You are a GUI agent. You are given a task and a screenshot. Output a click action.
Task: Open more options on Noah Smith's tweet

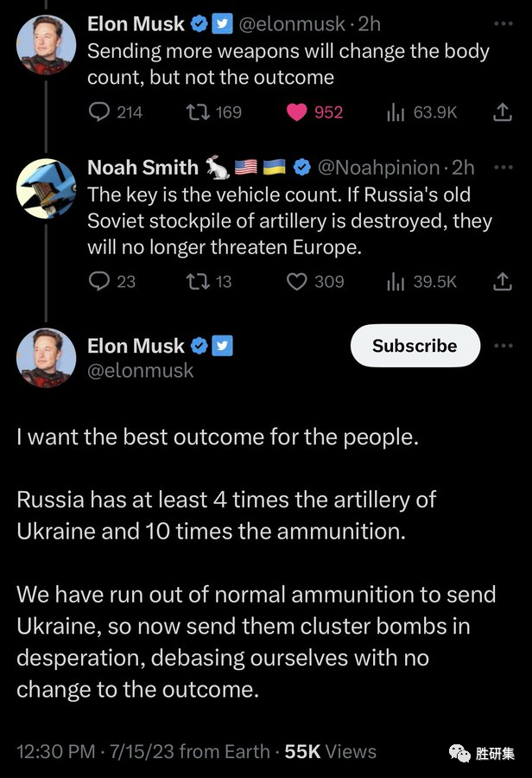point(502,166)
